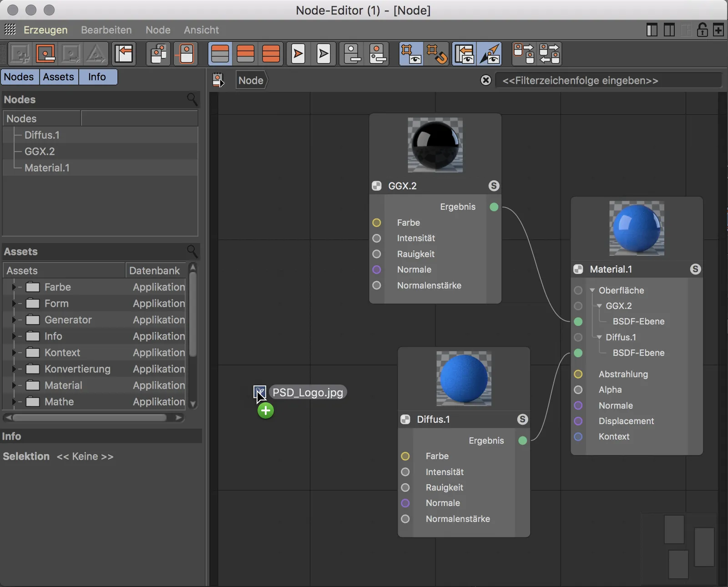
Task: Click the search magnifier in Assets panel
Action: pyautogui.click(x=192, y=251)
